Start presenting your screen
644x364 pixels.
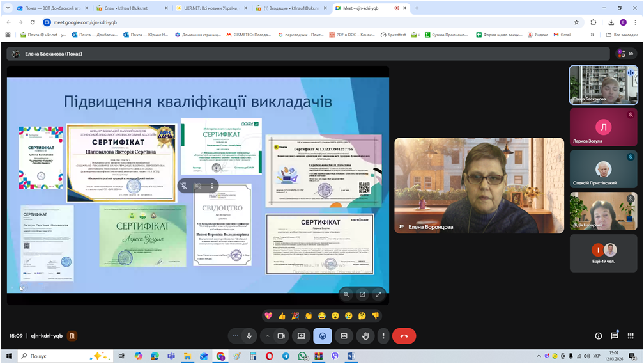(x=302, y=336)
